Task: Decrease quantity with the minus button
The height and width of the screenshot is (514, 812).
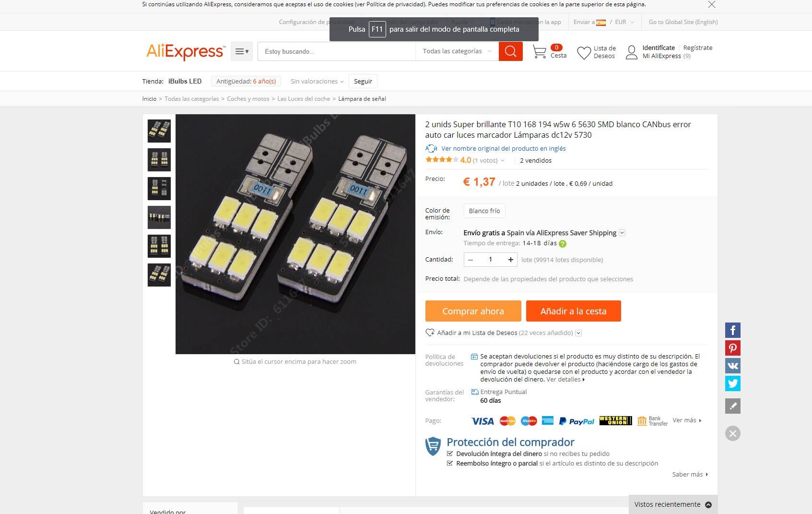Action: (x=471, y=260)
